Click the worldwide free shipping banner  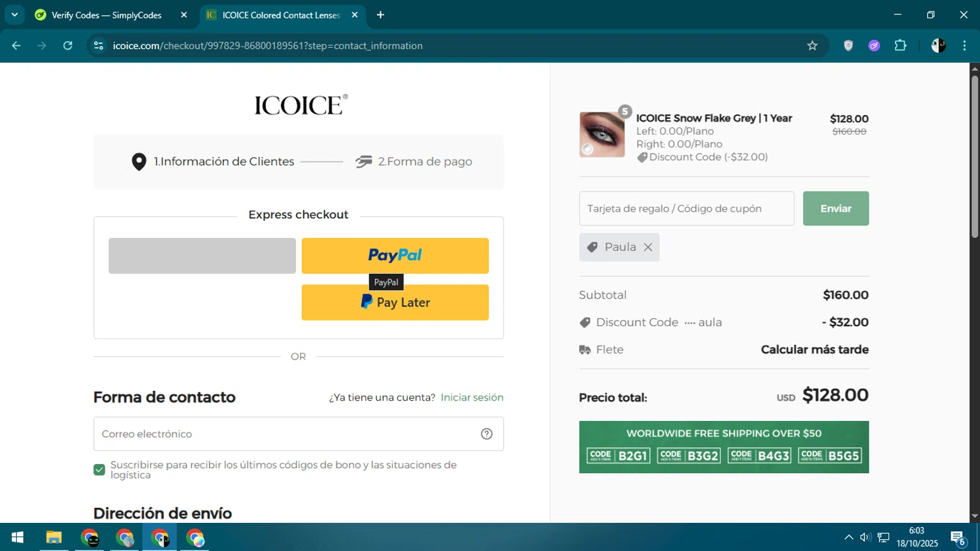pyautogui.click(x=724, y=447)
